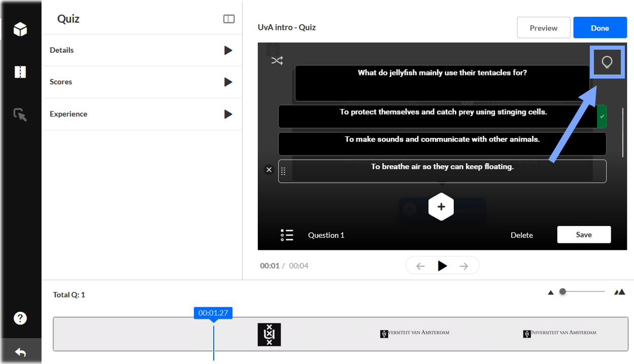Click the current time 00:01 text
Screen dimensions: 634x364
(x=270, y=266)
